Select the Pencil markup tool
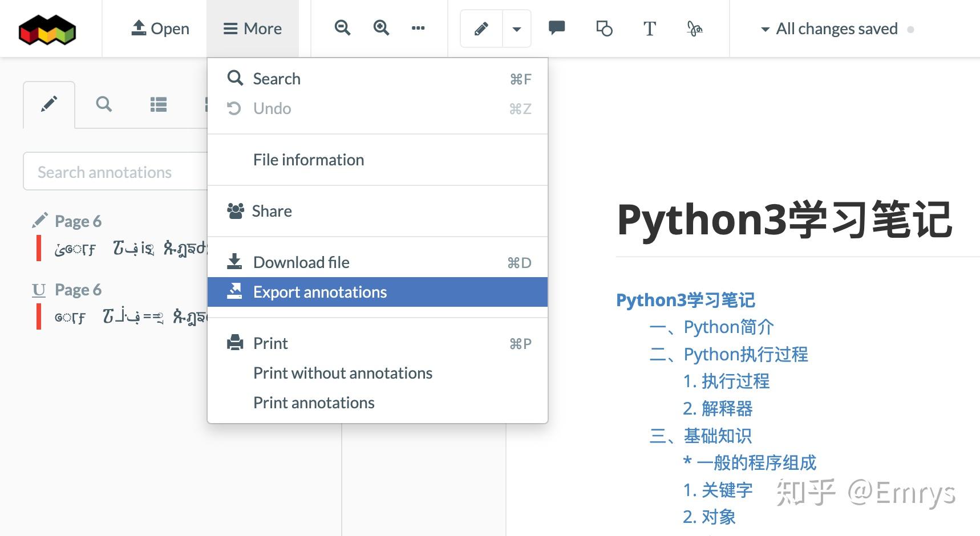 [480, 28]
